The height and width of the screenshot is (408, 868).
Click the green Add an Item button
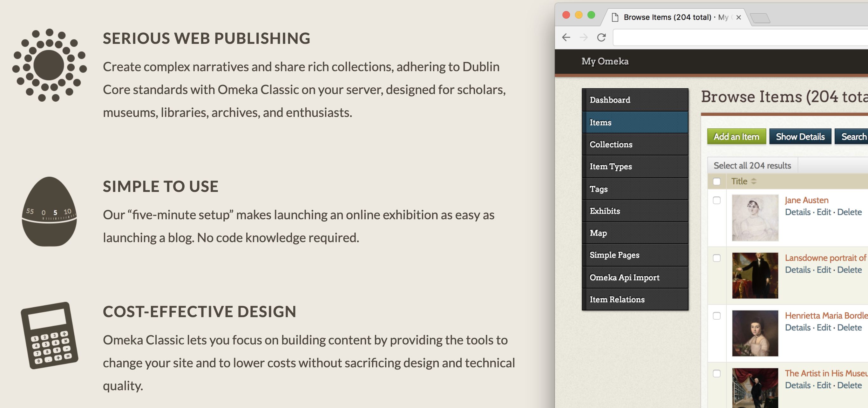pos(736,136)
